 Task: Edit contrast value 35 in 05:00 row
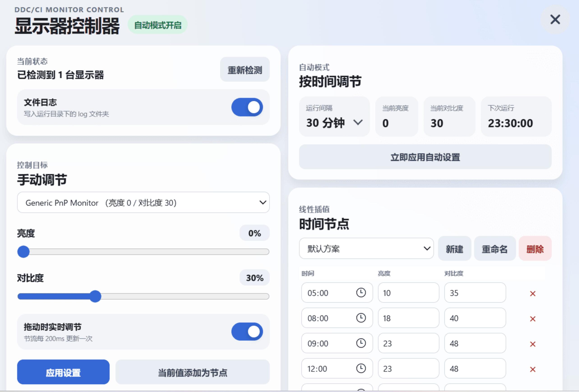[475, 293]
